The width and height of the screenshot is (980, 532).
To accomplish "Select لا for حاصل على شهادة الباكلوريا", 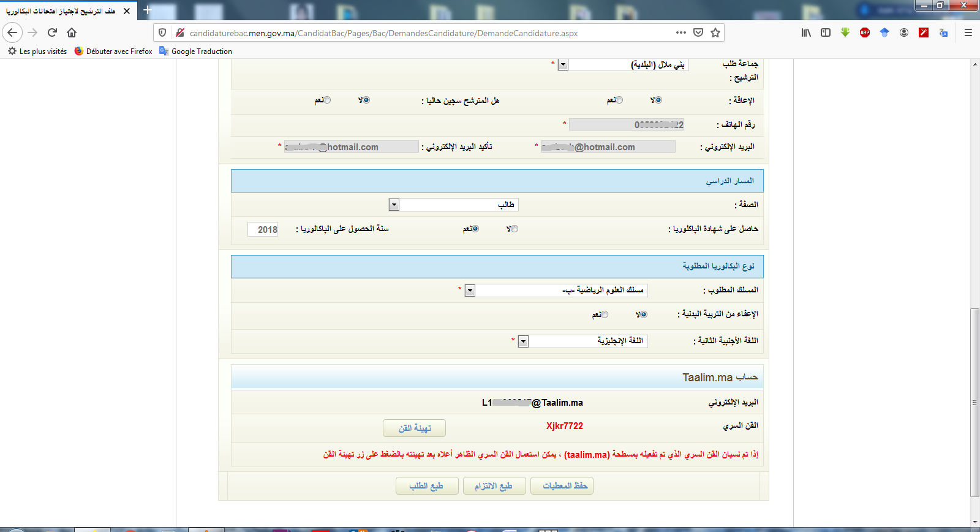I will coord(514,229).
